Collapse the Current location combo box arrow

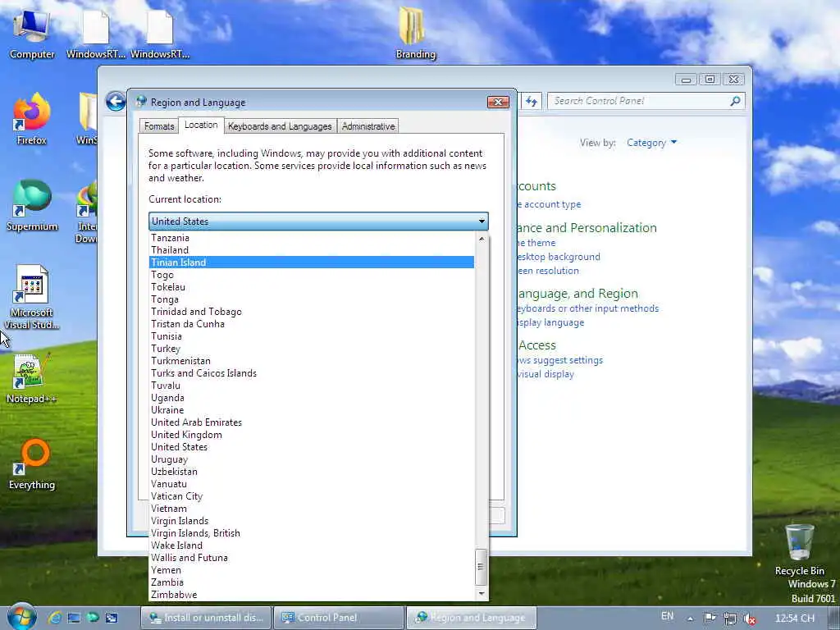click(482, 221)
